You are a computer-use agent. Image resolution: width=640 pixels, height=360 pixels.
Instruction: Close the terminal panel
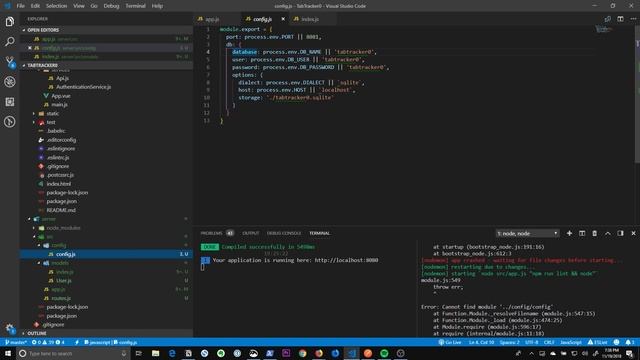point(633,233)
